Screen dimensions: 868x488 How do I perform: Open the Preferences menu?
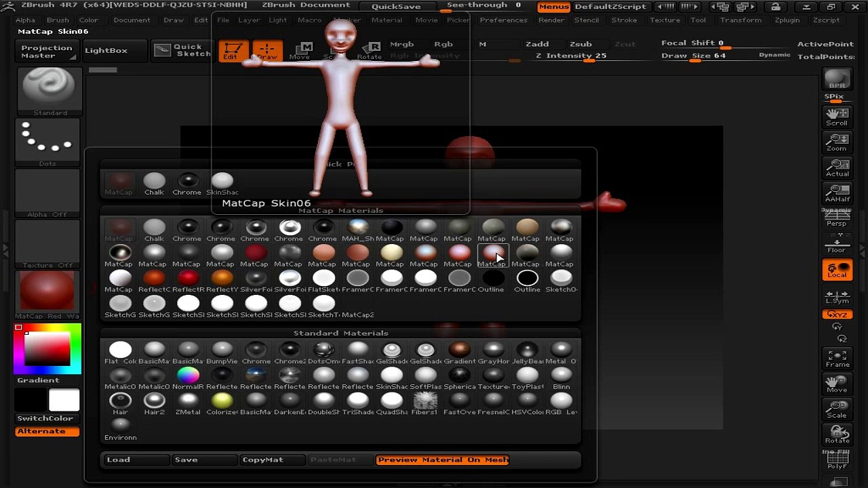[503, 20]
